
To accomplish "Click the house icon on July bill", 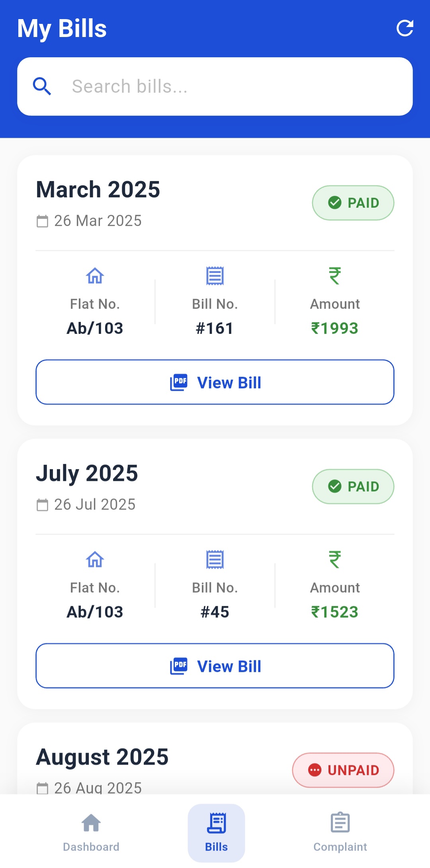I will pos(95,560).
